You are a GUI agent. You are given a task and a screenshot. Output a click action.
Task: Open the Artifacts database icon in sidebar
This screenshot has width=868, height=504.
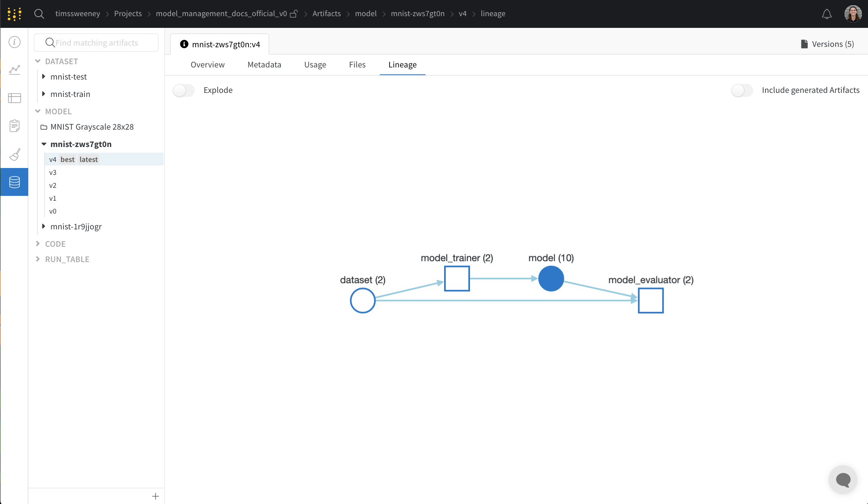tap(15, 182)
